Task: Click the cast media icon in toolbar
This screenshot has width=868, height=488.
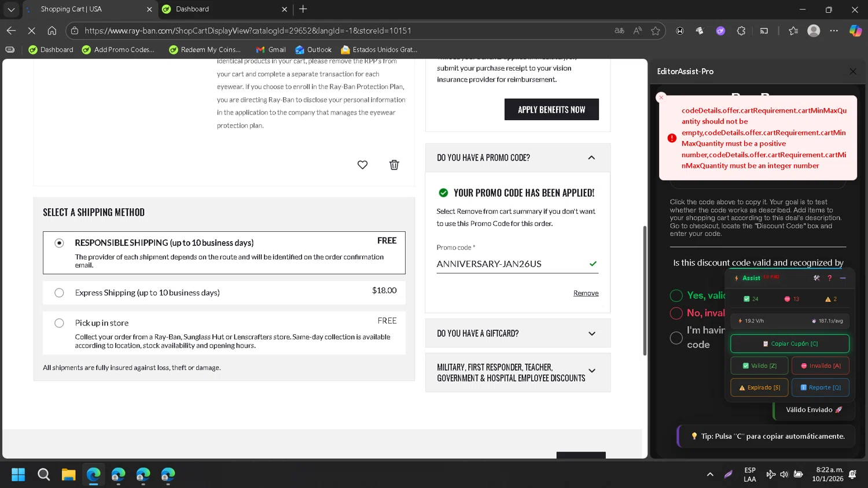Action: coord(764,31)
